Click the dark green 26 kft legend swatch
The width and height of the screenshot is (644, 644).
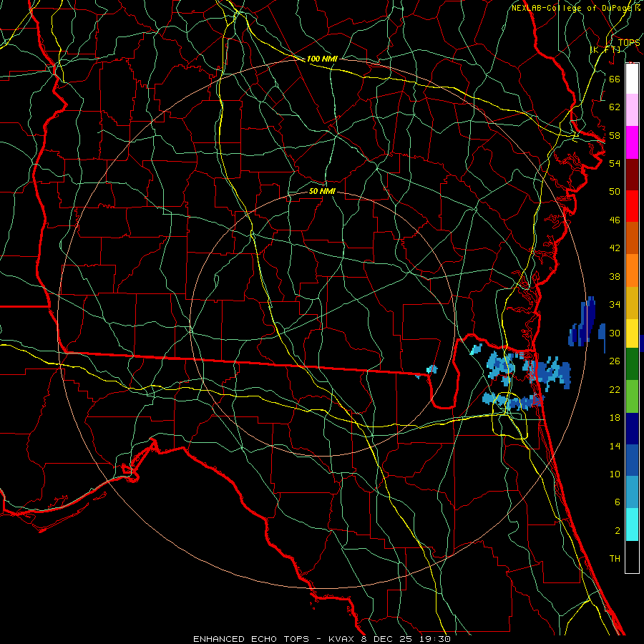tap(632, 364)
